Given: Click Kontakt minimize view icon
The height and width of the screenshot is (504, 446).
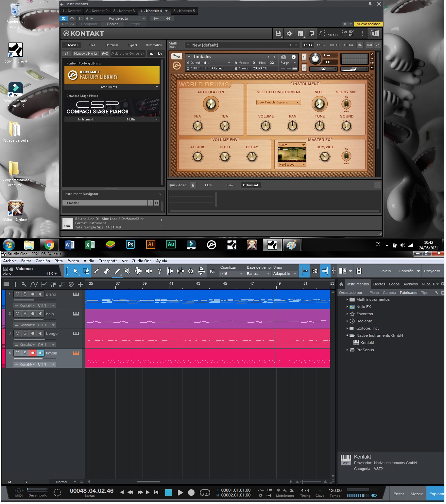Looking at the screenshot, I should [312, 34].
